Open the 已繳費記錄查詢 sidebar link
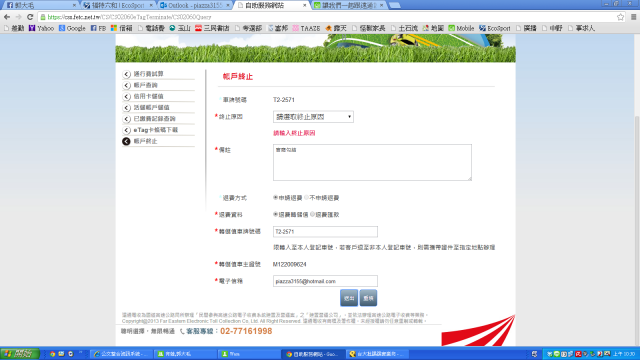The width and height of the screenshot is (640, 360). pyautogui.click(x=155, y=119)
